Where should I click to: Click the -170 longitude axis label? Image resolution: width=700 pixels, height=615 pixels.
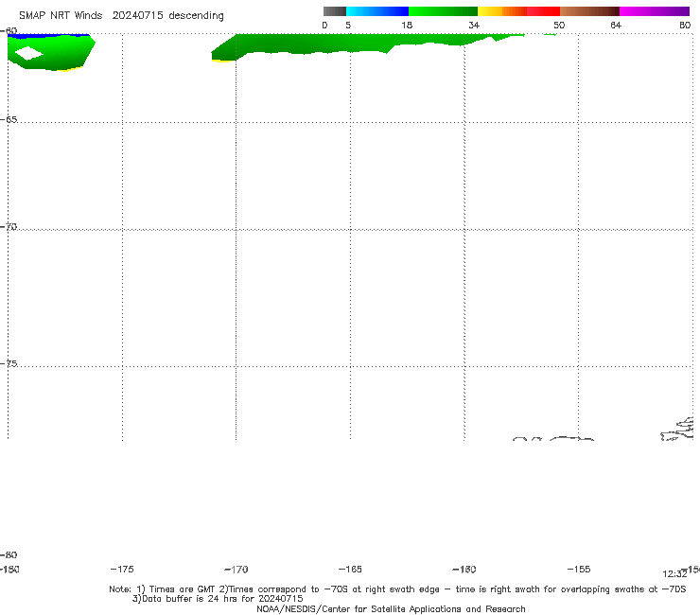pos(236,570)
